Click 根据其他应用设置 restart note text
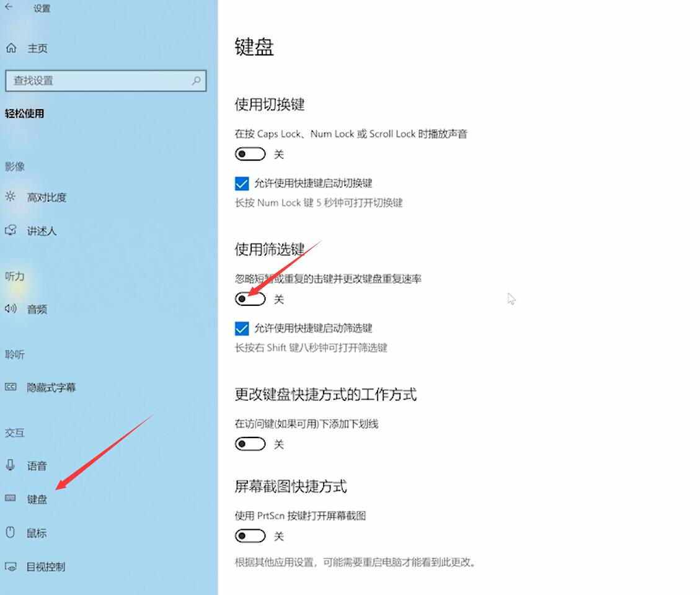The height and width of the screenshot is (595, 700). pos(355,562)
